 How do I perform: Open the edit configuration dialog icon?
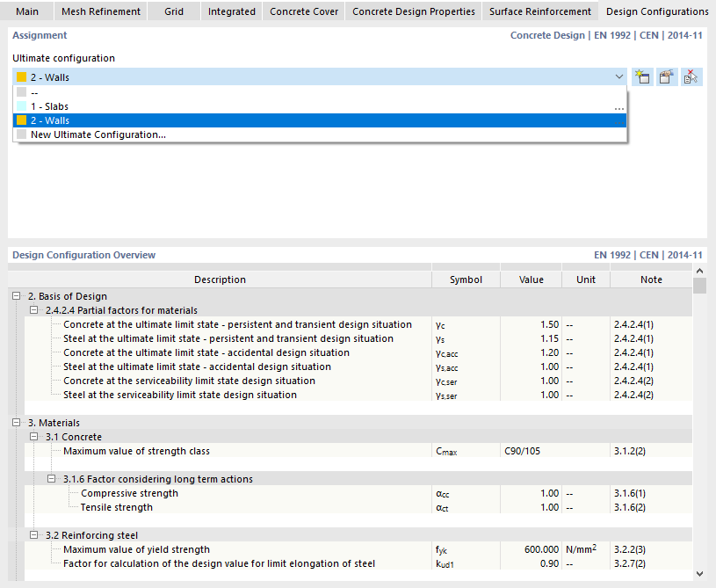tap(667, 76)
